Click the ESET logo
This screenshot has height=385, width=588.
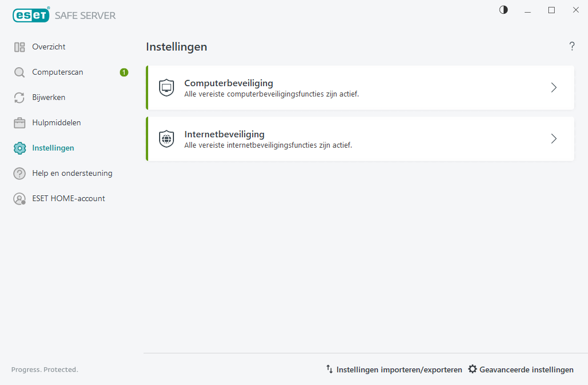pos(30,15)
